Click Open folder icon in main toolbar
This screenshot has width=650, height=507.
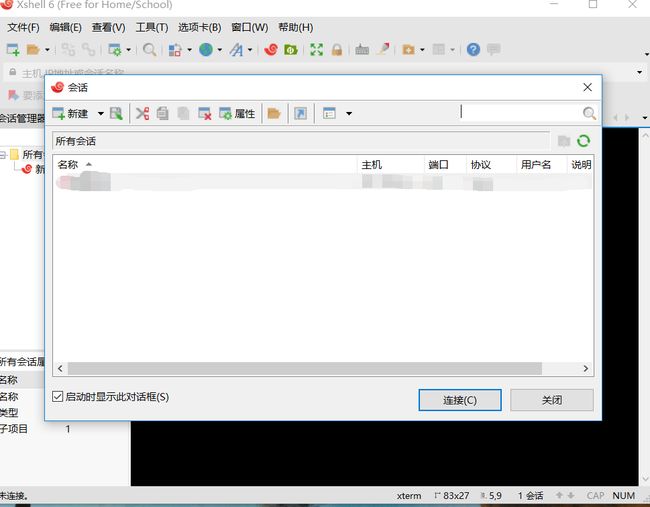click(33, 50)
